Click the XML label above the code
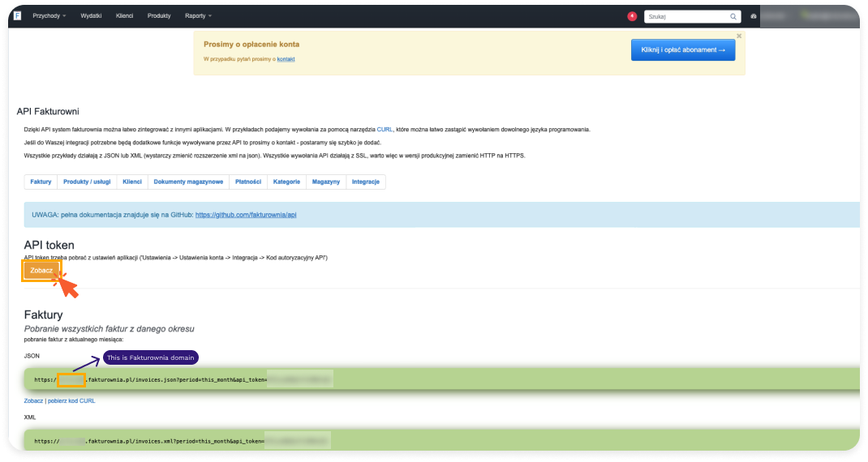 tap(30, 417)
